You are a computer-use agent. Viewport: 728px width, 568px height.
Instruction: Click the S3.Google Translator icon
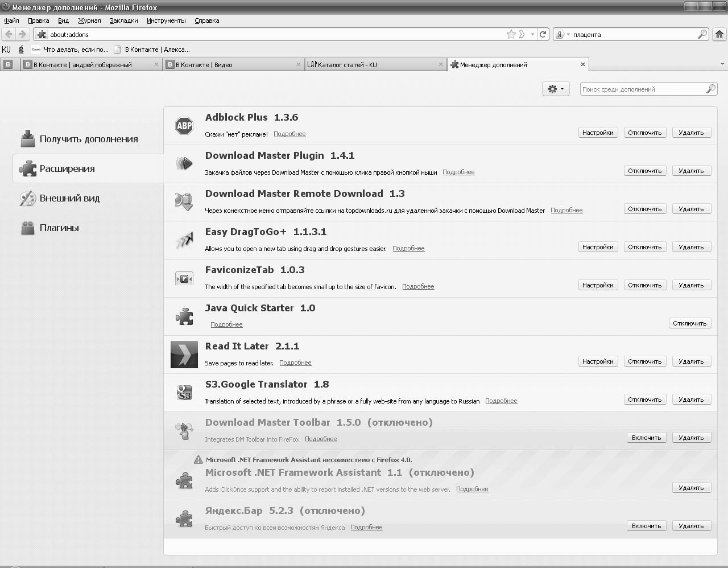[x=184, y=393]
